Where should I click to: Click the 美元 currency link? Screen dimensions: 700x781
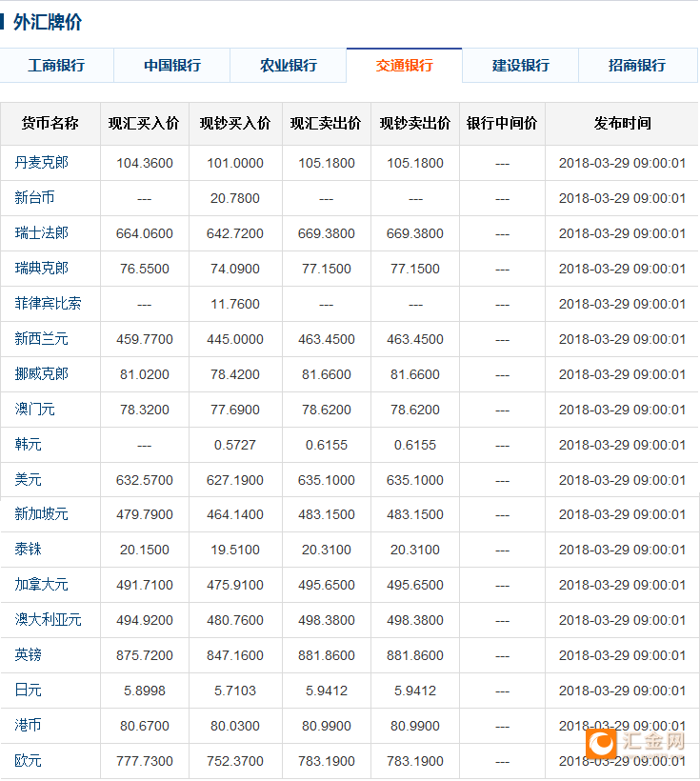(x=28, y=480)
